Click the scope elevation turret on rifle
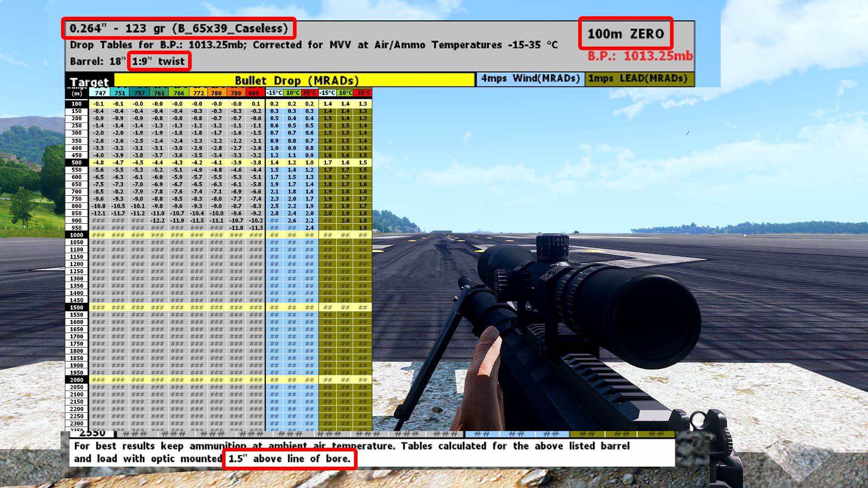Viewport: 868px width, 488px height. pos(552,248)
